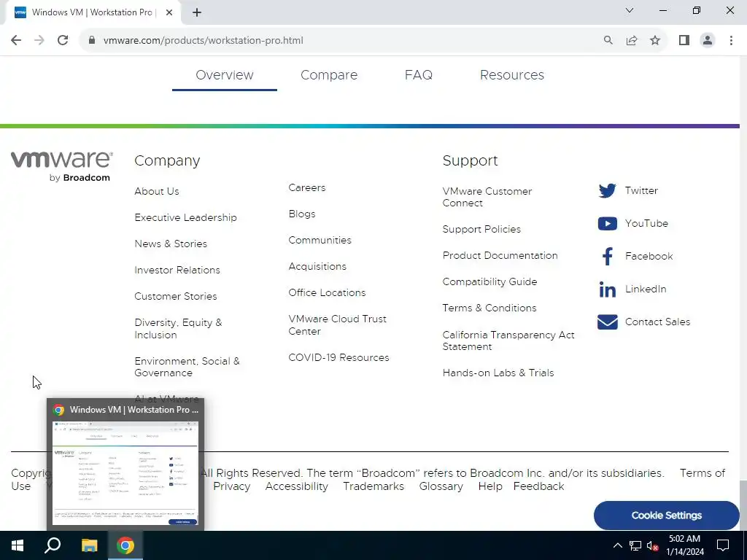Close the Windows VM Workstation Pro tab
Viewport: 747px width, 560px height.
(x=169, y=12)
